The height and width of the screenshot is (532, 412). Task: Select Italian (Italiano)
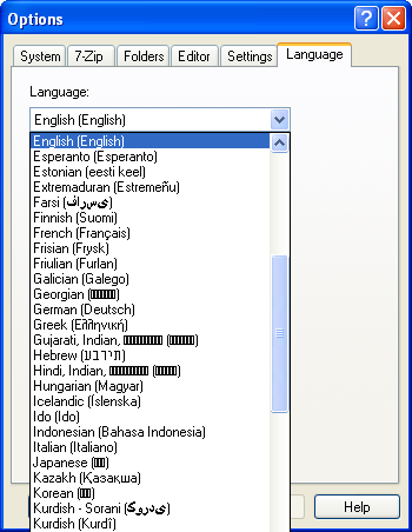pyautogui.click(x=150, y=448)
